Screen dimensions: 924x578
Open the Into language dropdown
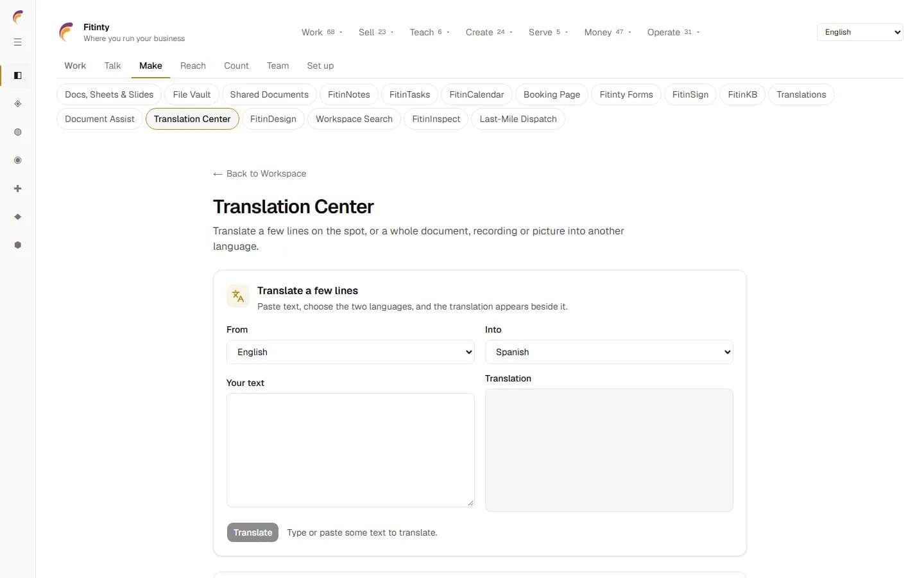[x=609, y=352]
